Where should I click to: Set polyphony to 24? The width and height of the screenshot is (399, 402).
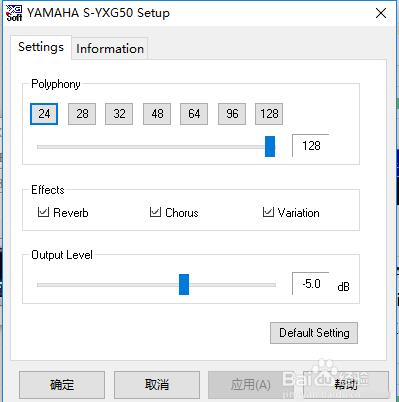[x=44, y=114]
